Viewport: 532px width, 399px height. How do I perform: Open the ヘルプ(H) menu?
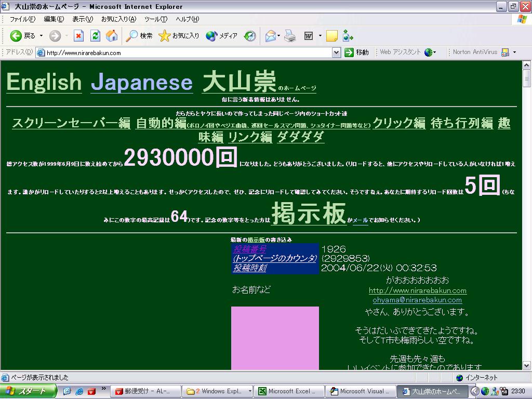(x=187, y=19)
